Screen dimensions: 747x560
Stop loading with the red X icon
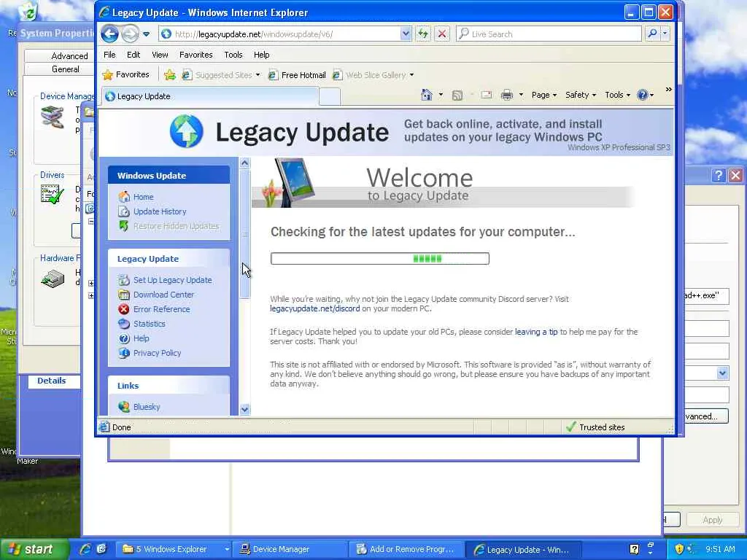click(442, 34)
